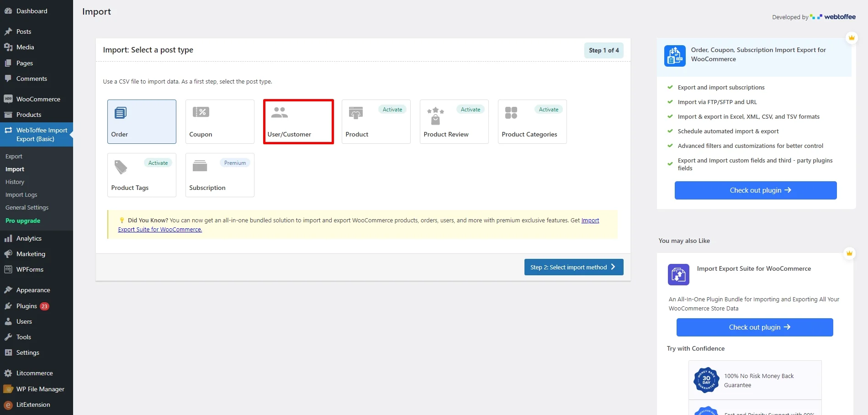Viewport: 868px width, 415px height.
Task: Click the Product shirt icon card
Action: 356,112
